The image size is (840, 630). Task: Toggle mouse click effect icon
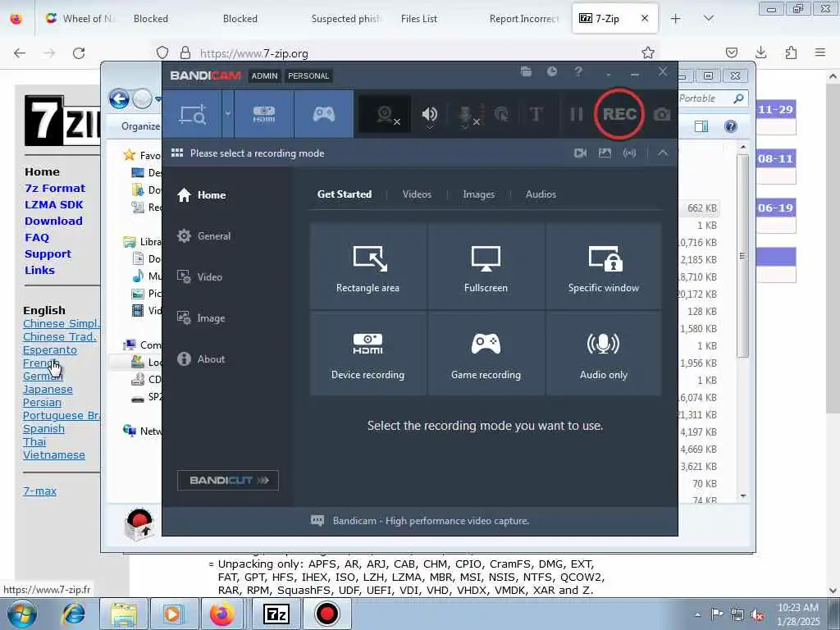click(x=501, y=114)
